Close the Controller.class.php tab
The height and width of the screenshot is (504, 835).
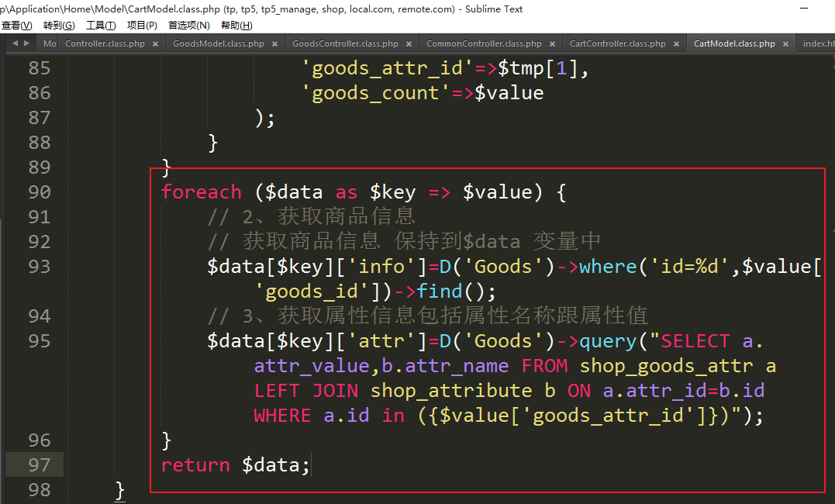pyautogui.click(x=156, y=44)
